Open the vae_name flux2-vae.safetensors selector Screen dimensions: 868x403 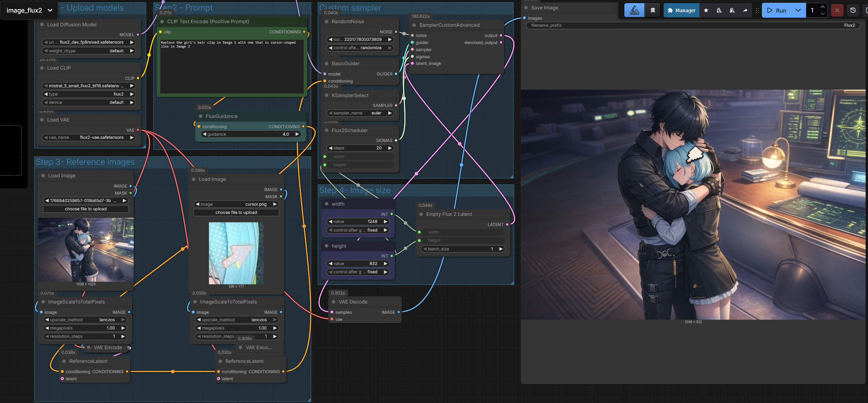pyautogui.click(x=88, y=138)
